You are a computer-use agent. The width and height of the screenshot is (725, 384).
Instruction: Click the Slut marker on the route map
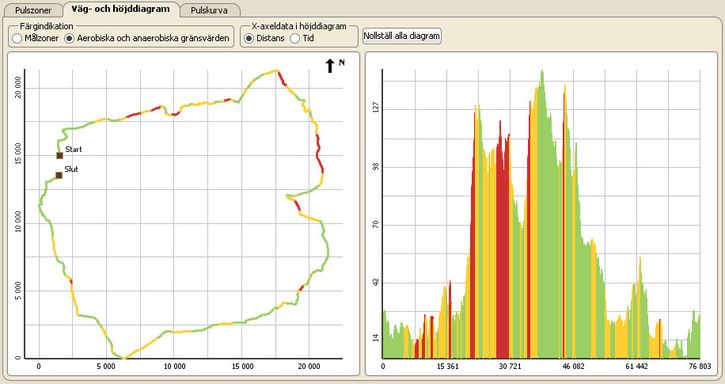click(x=59, y=175)
